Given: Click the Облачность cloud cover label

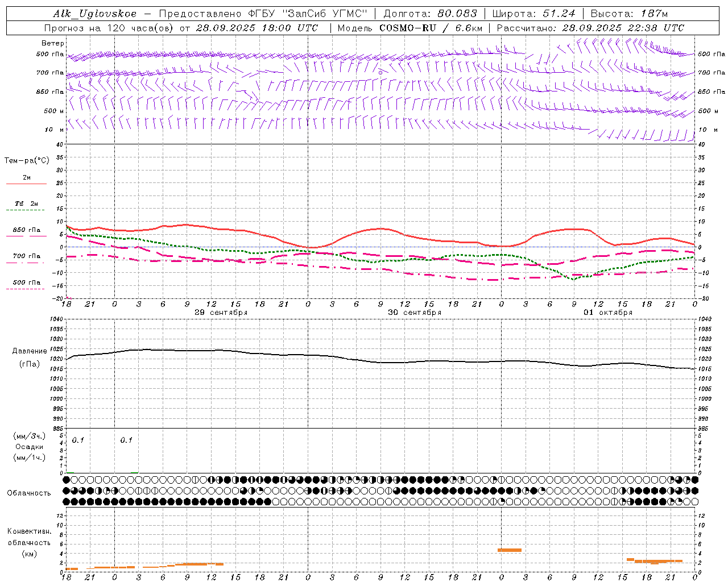Looking at the screenshot, I should (x=29, y=493).
